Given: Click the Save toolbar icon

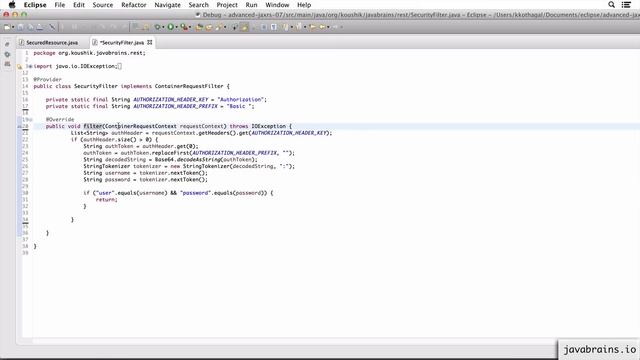Looking at the screenshot, I should coord(20,27).
